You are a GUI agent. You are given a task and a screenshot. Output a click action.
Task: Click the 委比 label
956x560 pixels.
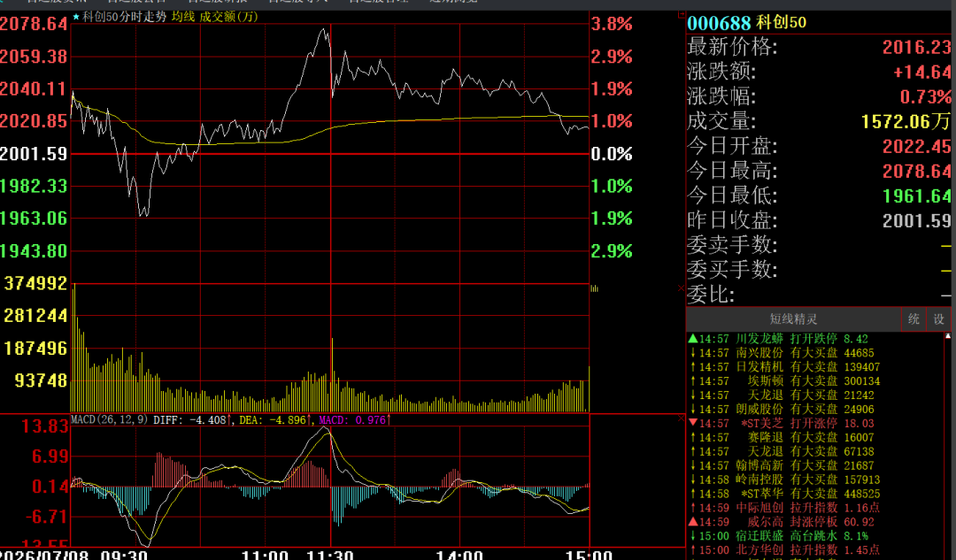click(711, 295)
